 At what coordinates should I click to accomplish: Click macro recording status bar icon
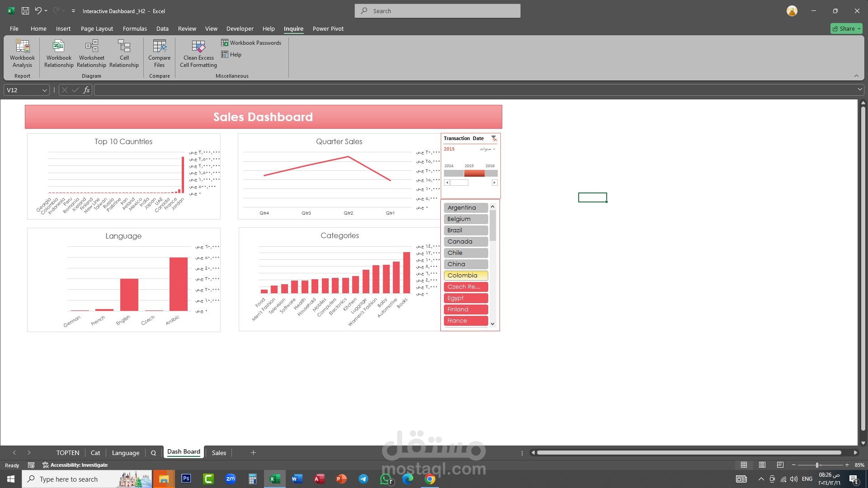pos(31,465)
